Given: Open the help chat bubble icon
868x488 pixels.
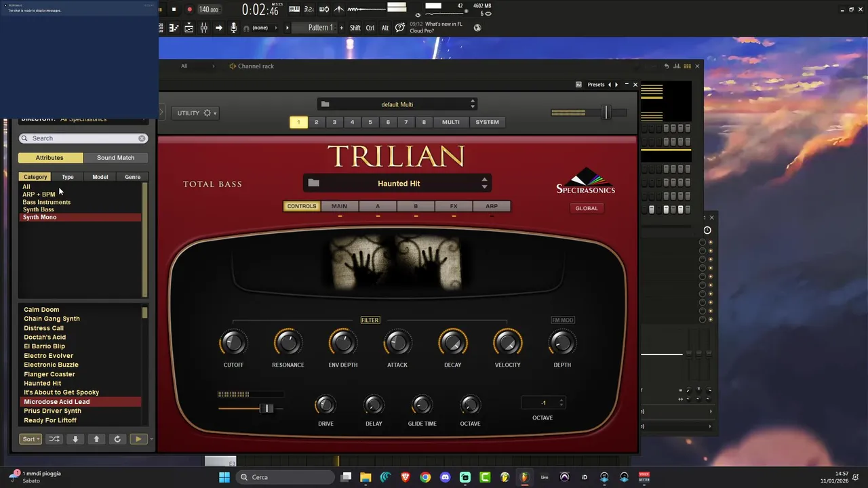Looking at the screenshot, I should 400,28.
